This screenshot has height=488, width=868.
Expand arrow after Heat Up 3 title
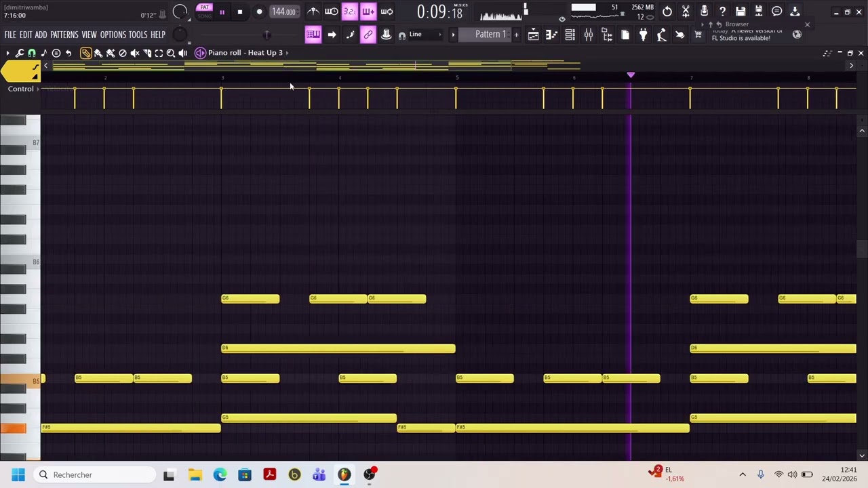(288, 53)
